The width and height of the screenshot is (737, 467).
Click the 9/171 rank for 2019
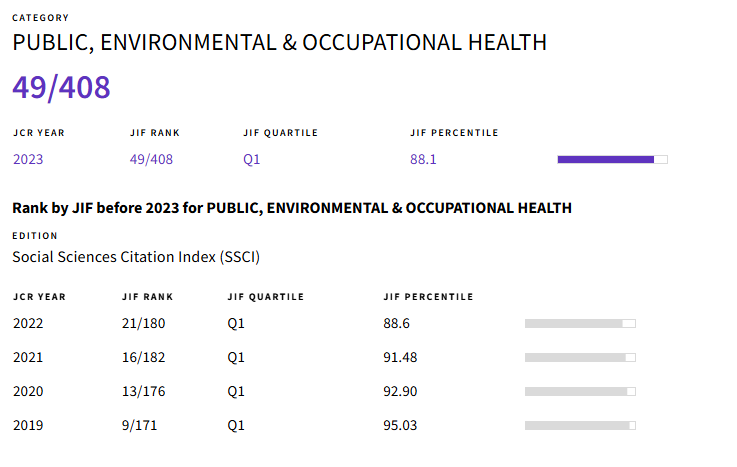point(139,425)
